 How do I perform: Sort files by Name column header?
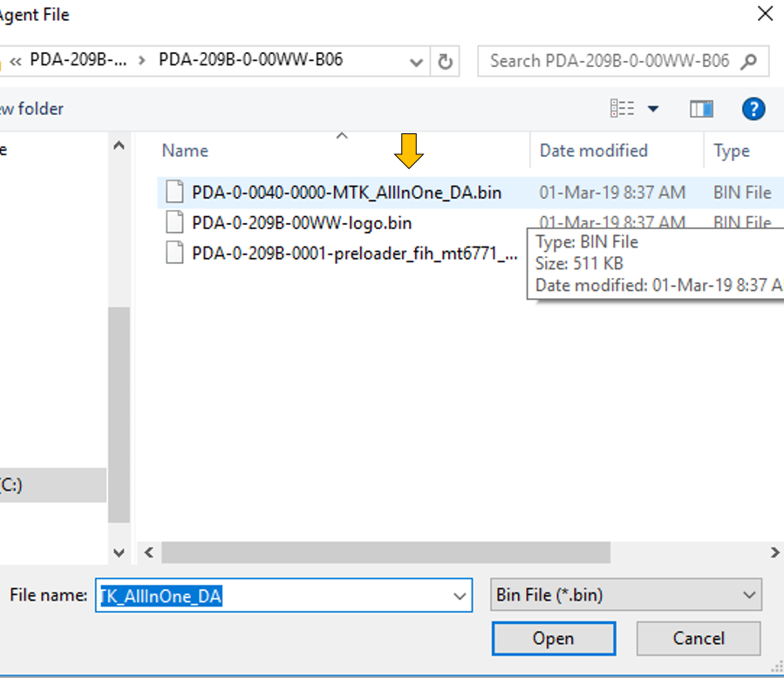pos(185,151)
